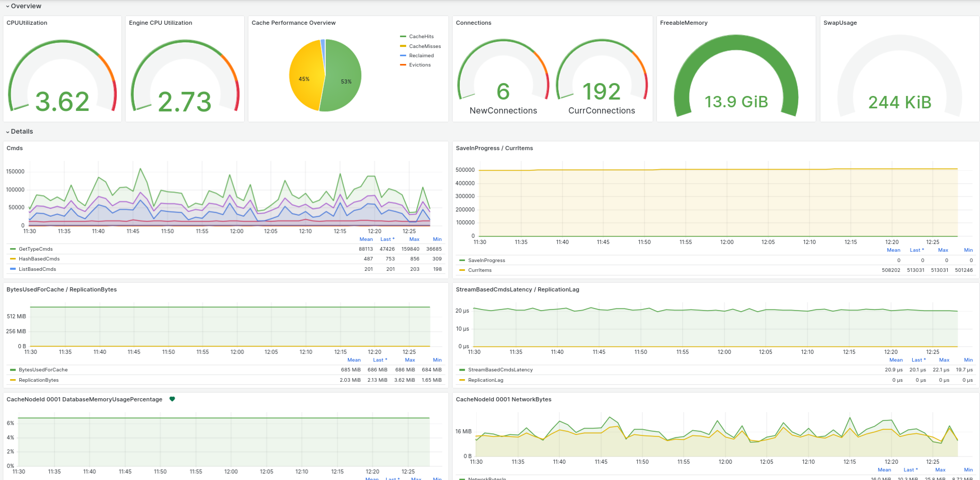This screenshot has height=480, width=980.
Task: Open the FreeableMemory panel title menu
Action: click(683, 23)
